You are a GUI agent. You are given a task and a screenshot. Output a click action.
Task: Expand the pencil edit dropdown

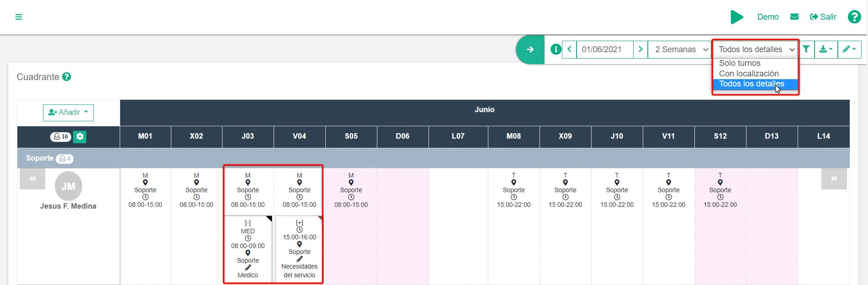tap(849, 49)
